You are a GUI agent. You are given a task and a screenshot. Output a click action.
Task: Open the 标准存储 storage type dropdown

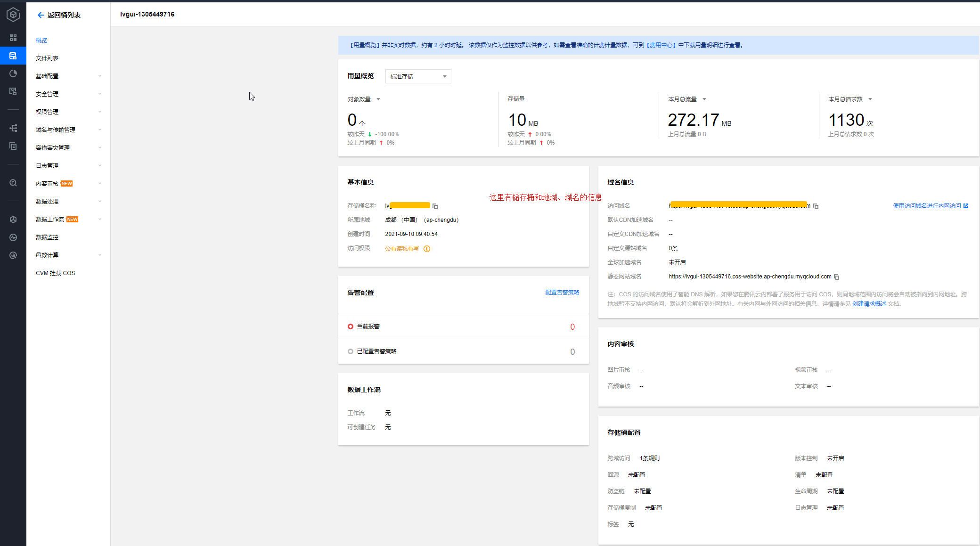pyautogui.click(x=418, y=76)
